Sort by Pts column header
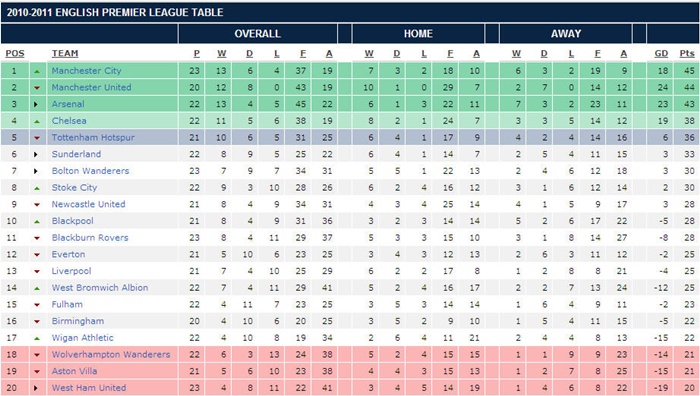This screenshot has height=396, width=700. (x=687, y=54)
